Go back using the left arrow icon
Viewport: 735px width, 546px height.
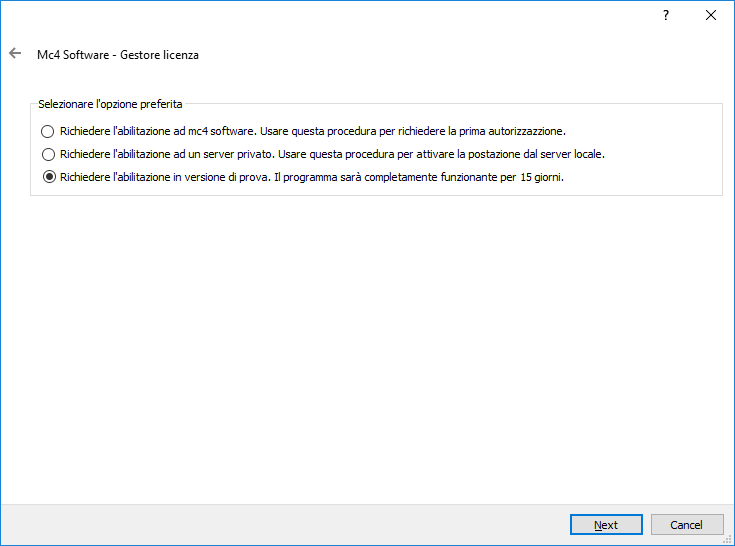click(x=15, y=54)
